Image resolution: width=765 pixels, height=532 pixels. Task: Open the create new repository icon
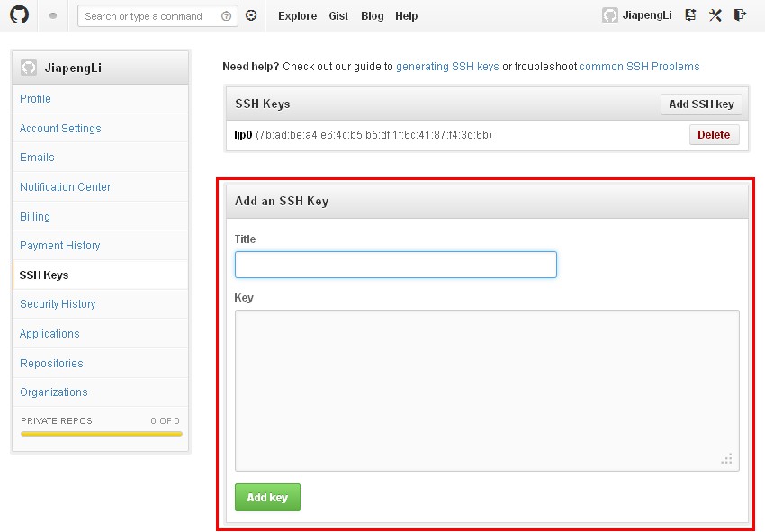[x=689, y=15]
